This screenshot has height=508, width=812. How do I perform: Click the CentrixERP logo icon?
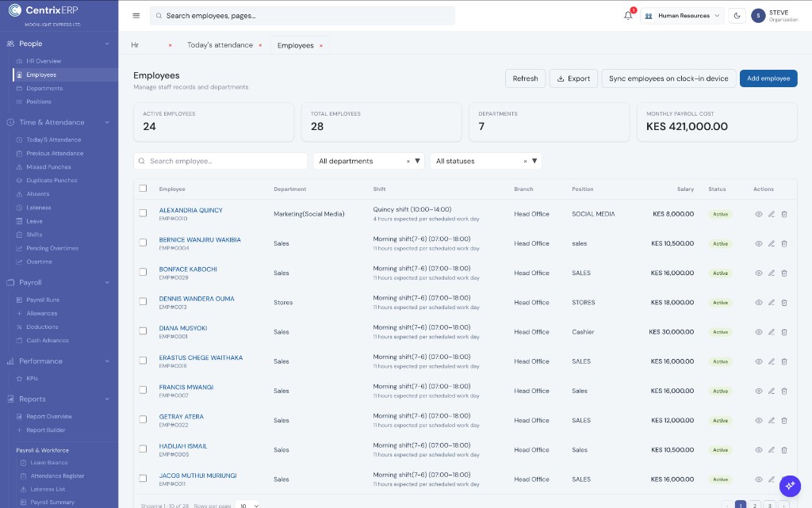pyautogui.click(x=15, y=10)
